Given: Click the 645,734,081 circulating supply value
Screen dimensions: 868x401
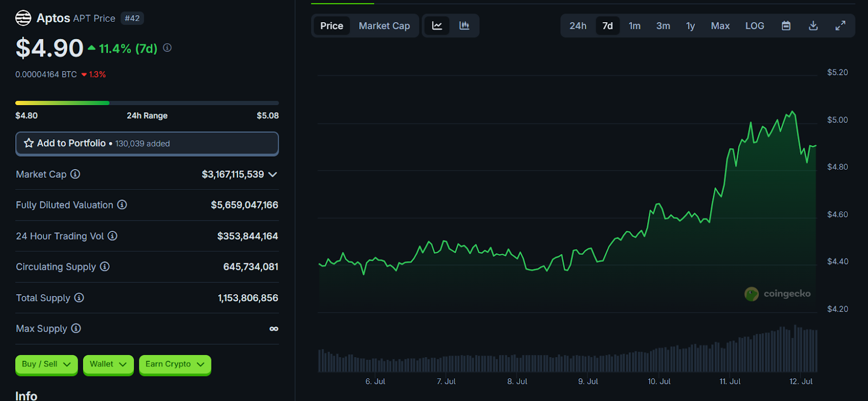Looking at the screenshot, I should tap(251, 267).
